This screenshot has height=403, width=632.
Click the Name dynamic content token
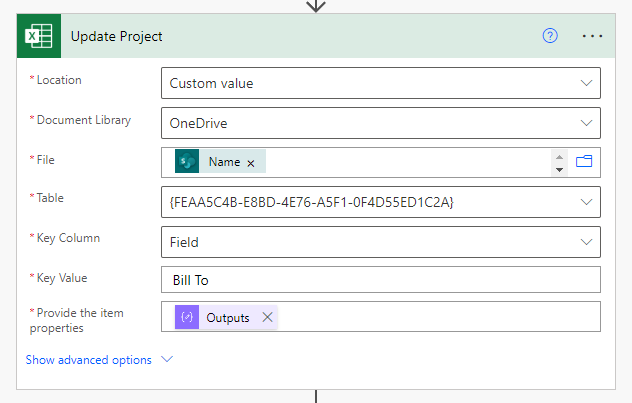(220, 161)
